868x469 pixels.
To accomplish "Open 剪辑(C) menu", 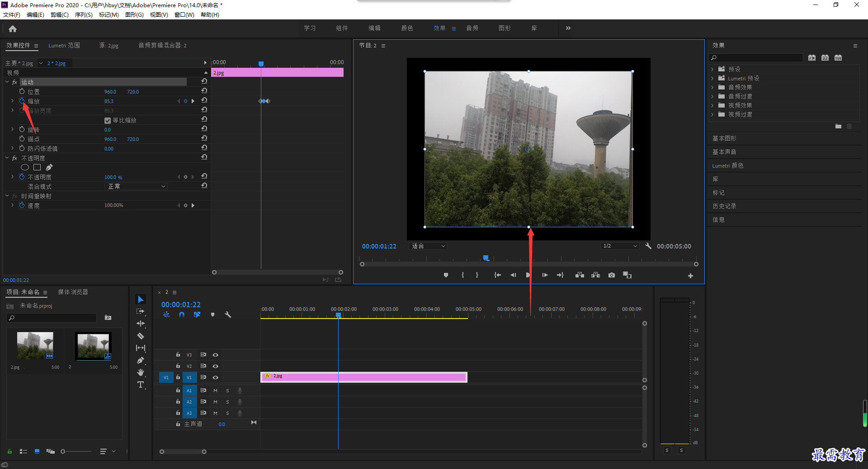I will (60, 15).
